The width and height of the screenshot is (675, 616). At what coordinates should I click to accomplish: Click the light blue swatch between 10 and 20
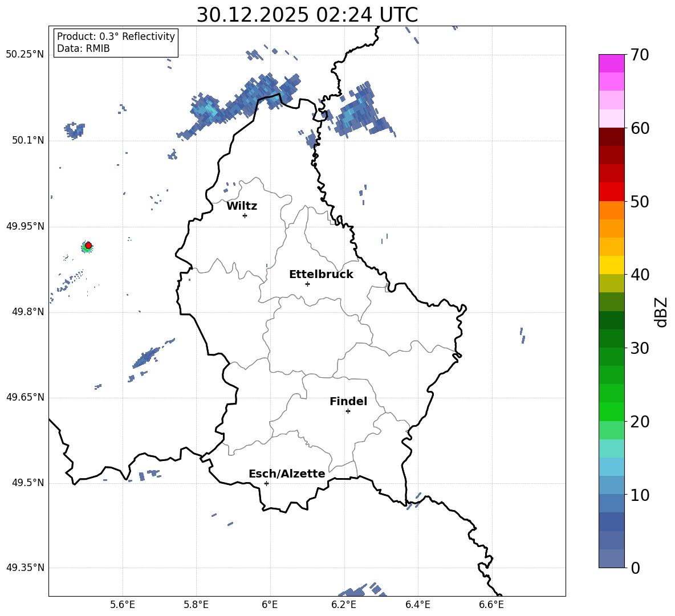611,467
